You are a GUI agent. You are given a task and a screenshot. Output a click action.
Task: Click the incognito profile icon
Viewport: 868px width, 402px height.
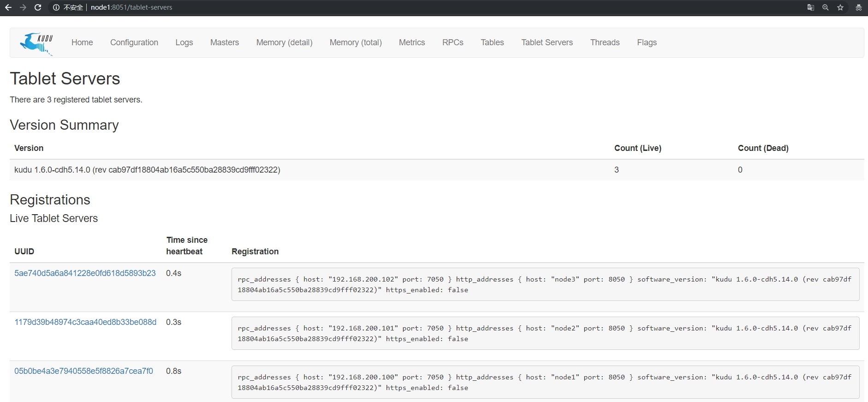point(858,7)
